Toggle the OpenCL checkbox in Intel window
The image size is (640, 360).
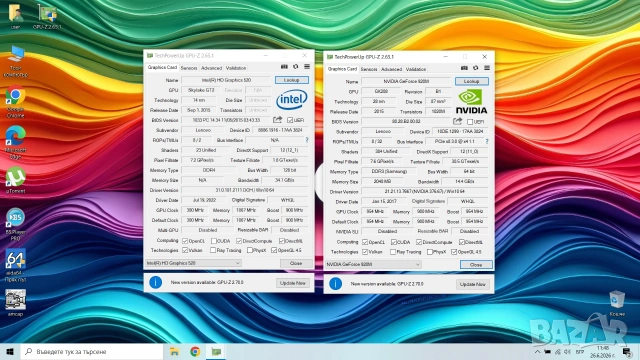185,241
